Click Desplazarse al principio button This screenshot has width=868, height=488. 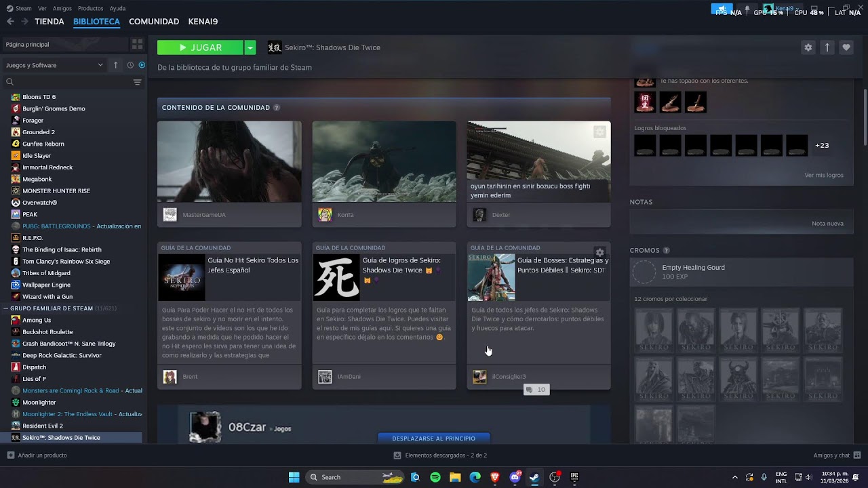click(x=433, y=438)
